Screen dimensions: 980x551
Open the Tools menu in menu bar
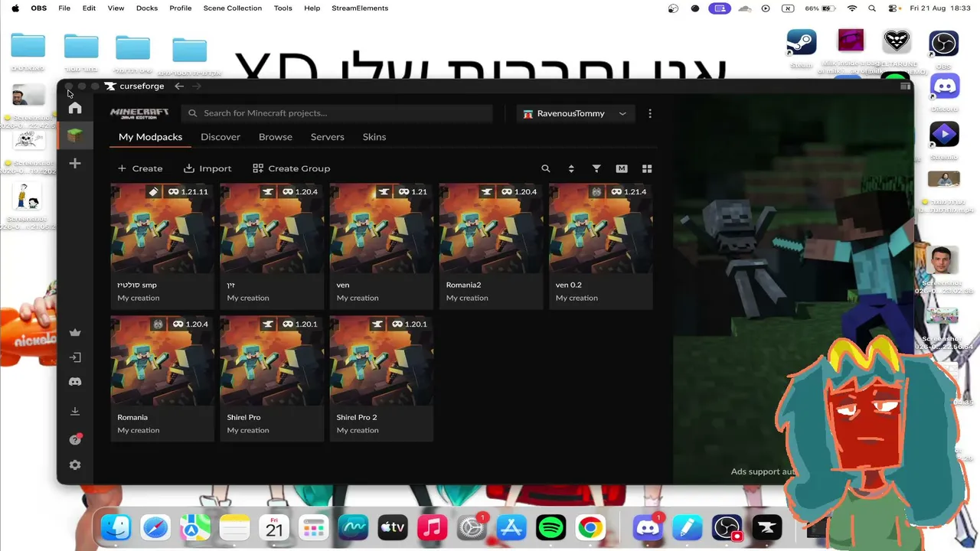[283, 8]
